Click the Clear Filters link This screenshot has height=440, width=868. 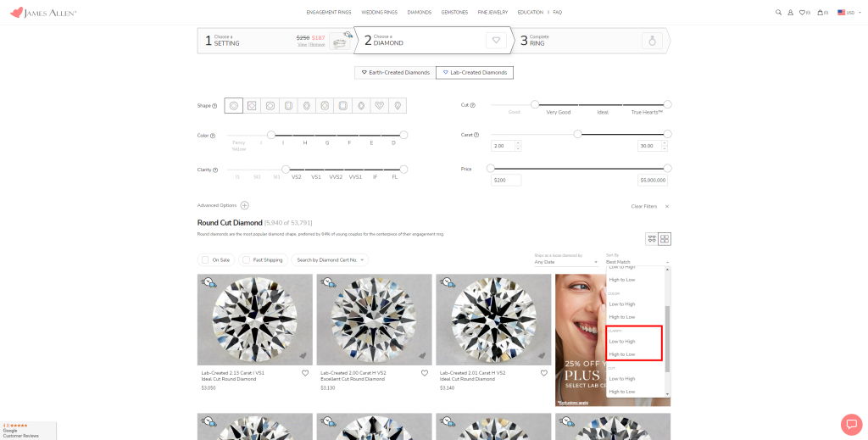click(x=644, y=207)
